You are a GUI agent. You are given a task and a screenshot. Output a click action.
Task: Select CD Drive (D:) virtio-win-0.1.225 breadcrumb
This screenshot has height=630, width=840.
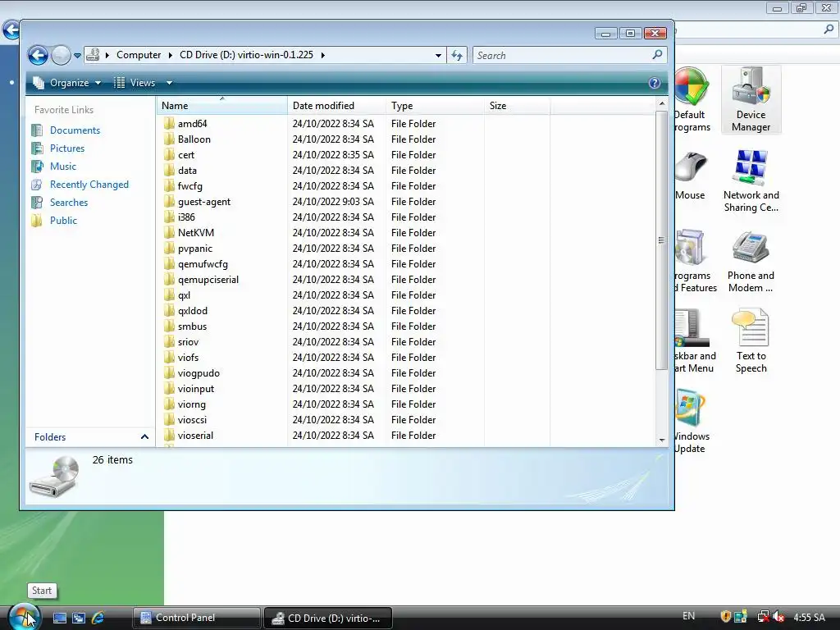pos(246,55)
